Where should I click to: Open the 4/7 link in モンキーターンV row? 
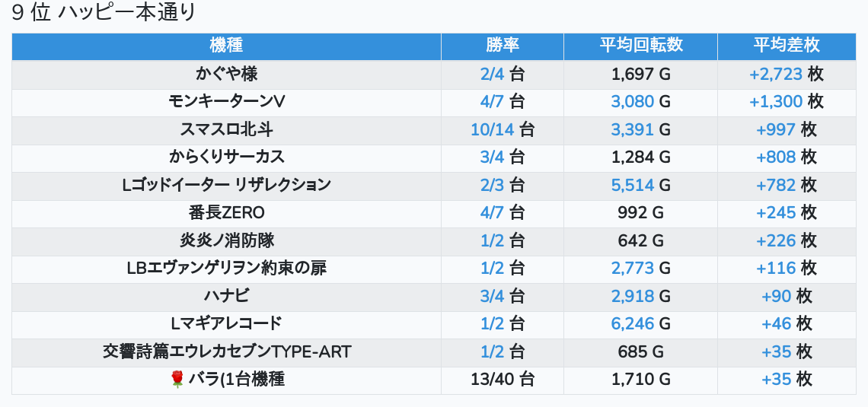coord(492,102)
